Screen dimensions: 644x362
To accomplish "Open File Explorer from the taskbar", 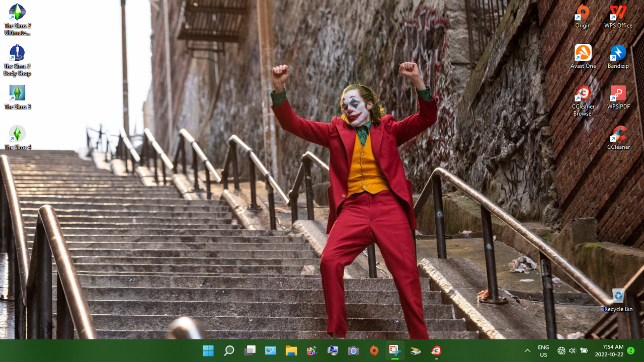I will (291, 350).
